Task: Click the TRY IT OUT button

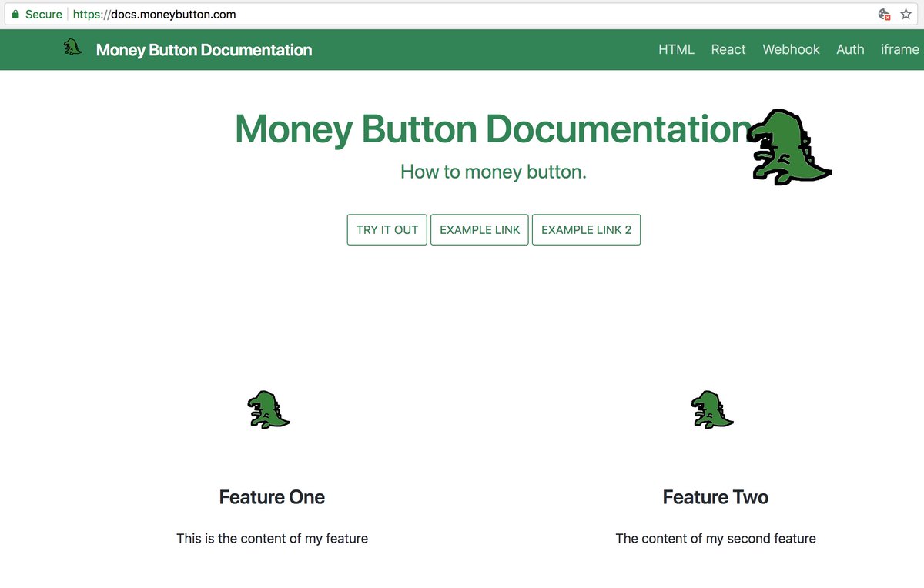Action: (387, 229)
